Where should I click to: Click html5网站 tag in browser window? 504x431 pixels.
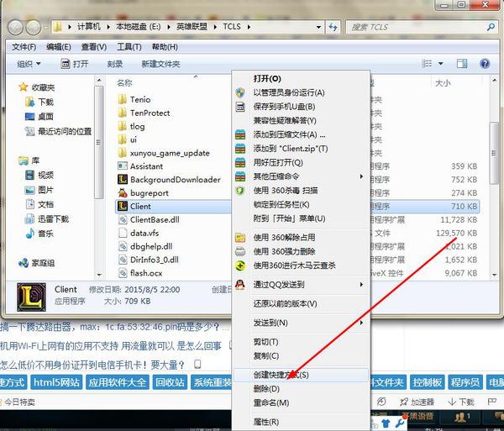pos(56,382)
